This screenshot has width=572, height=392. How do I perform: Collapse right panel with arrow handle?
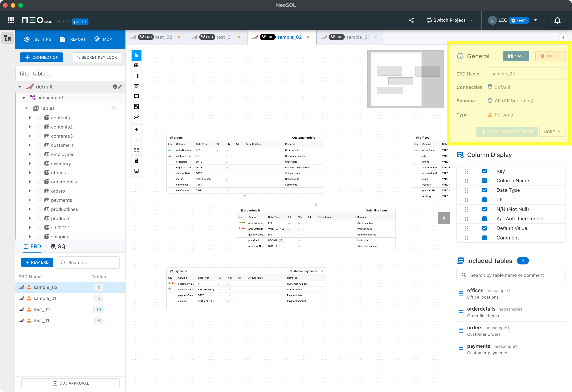[x=444, y=218]
